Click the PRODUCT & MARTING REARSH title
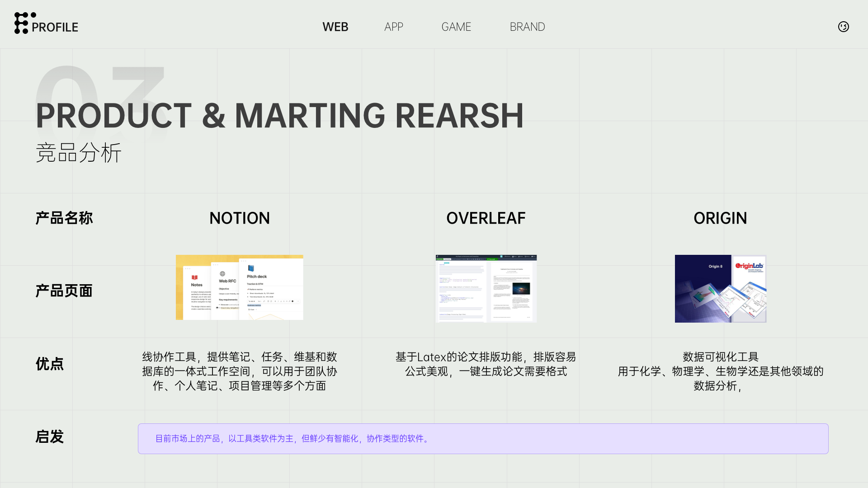 [x=279, y=116]
